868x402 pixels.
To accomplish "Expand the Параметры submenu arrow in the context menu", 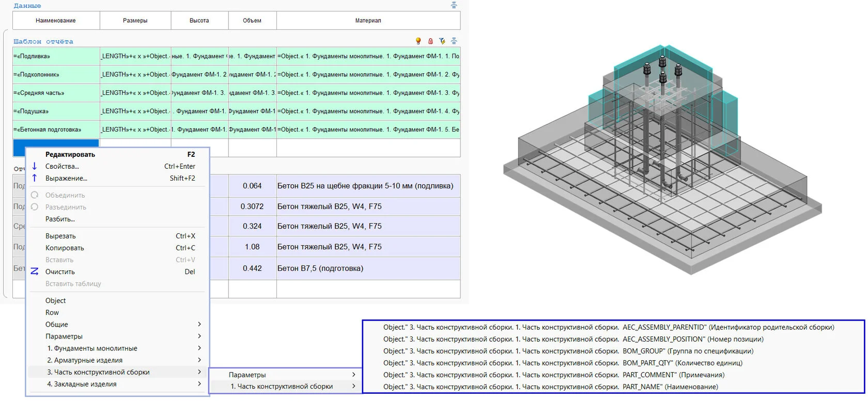I will click(199, 336).
